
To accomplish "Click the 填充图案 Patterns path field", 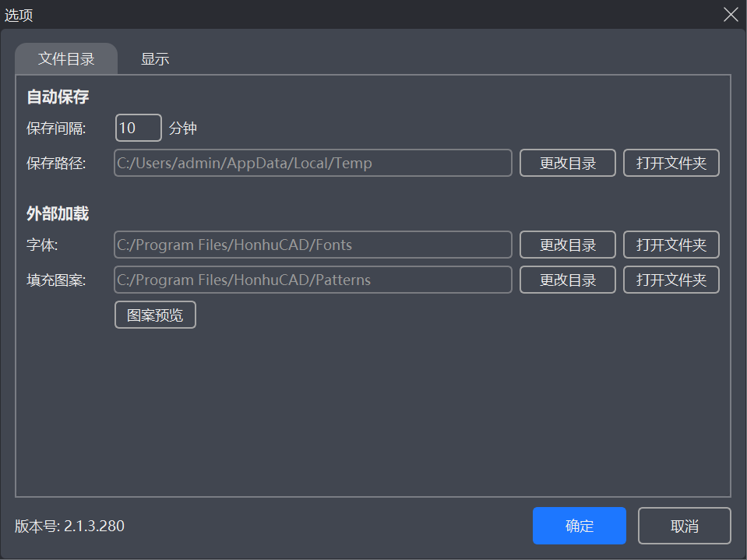I will click(312, 280).
